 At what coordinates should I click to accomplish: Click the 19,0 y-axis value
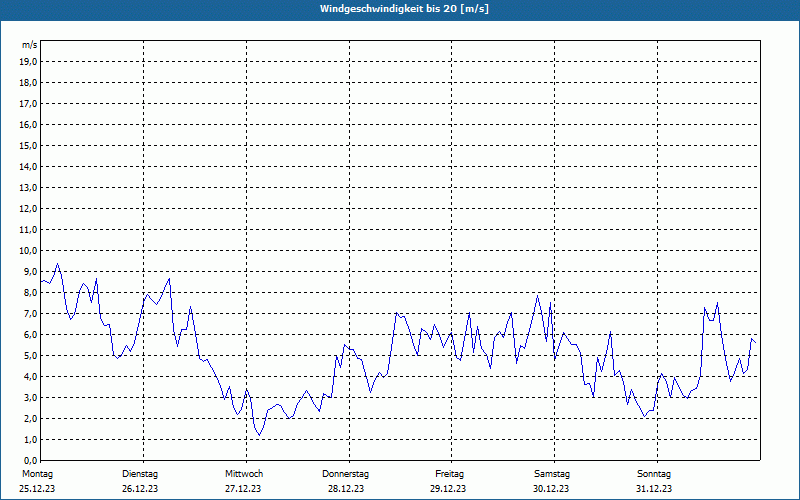[28, 62]
